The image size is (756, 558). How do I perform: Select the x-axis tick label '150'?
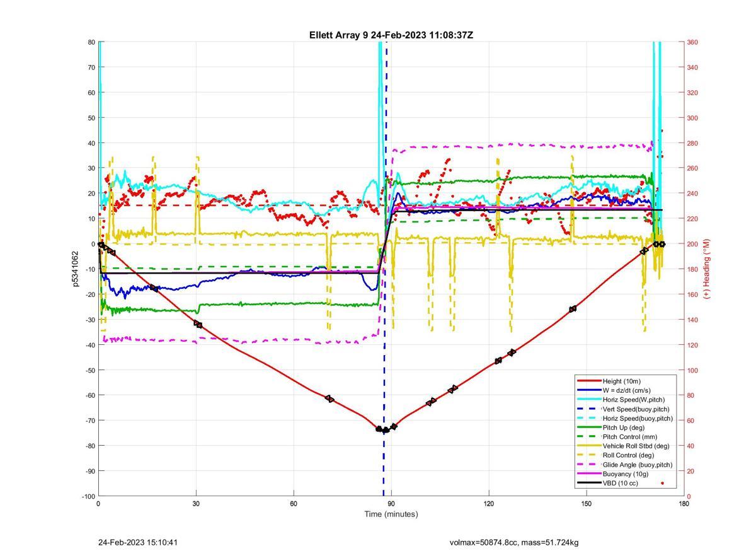coord(587,504)
